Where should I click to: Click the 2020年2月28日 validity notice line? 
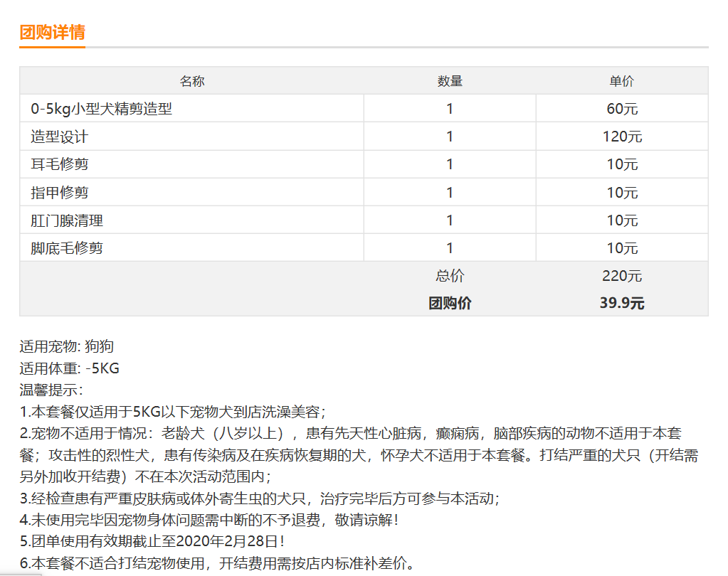[152, 541]
